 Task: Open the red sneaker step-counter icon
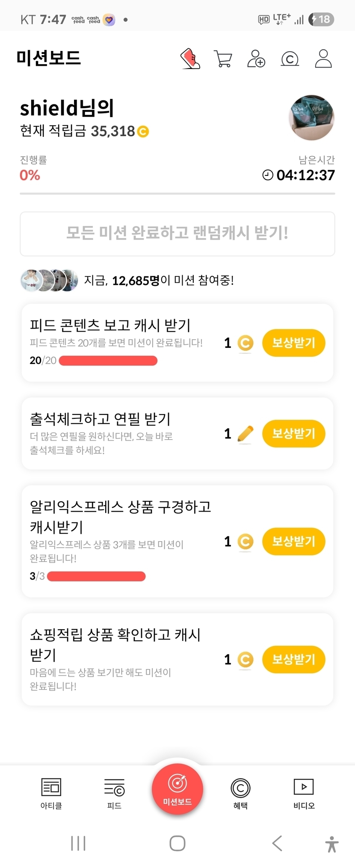click(190, 59)
